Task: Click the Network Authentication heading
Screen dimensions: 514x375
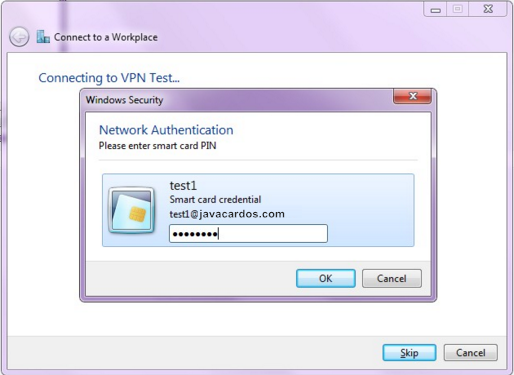Action: pyautogui.click(x=166, y=130)
